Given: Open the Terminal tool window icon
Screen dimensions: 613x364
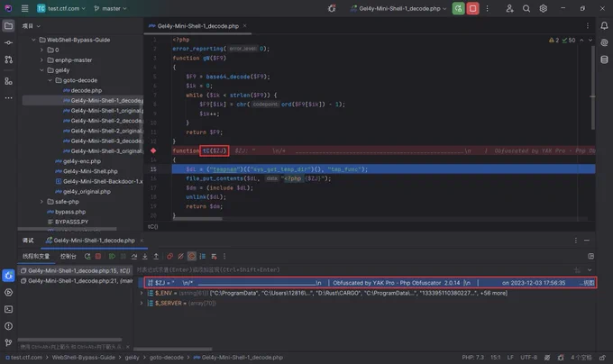Looking at the screenshot, I should (x=8, y=309).
